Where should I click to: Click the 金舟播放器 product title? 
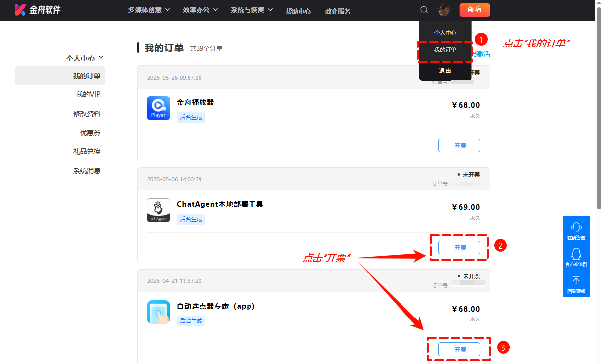[195, 102]
